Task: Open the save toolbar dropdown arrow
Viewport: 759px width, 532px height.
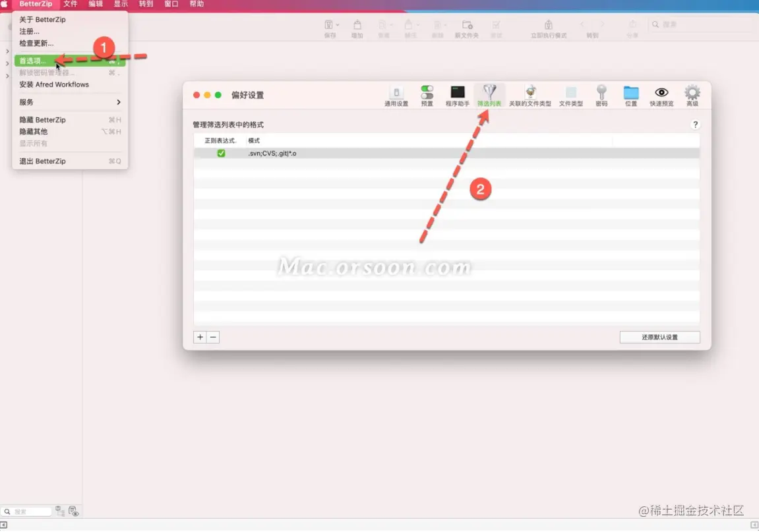Action: point(338,24)
